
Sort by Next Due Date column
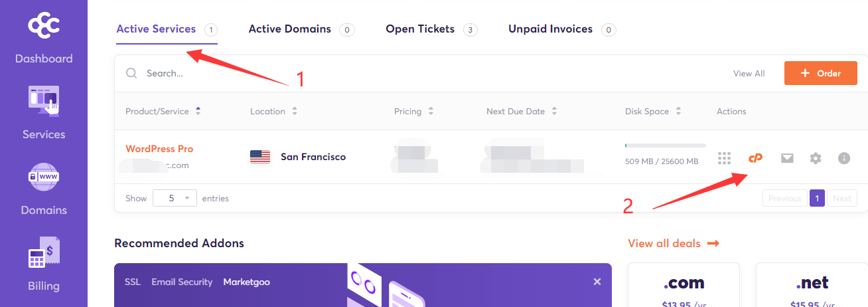click(522, 112)
